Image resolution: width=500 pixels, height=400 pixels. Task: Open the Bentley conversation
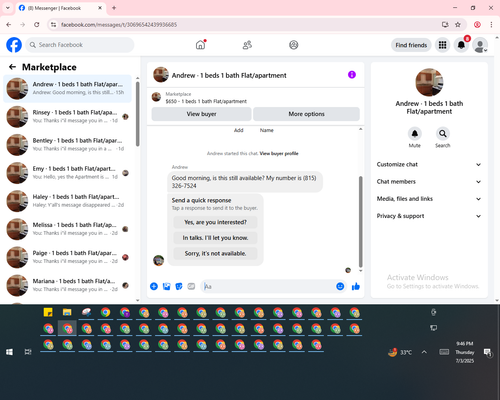click(x=67, y=145)
